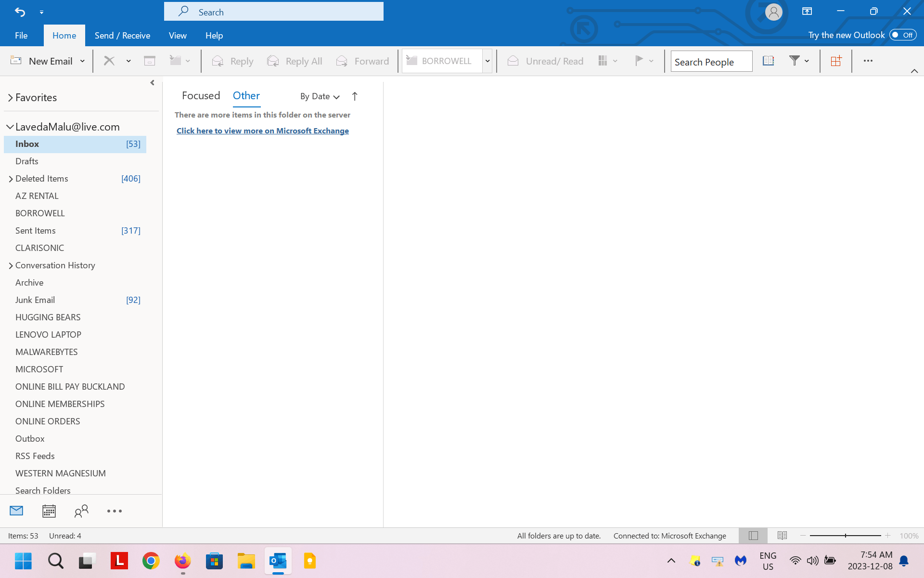Image resolution: width=924 pixels, height=578 pixels.
Task: Reverse sort order with the up arrow
Action: (x=355, y=96)
